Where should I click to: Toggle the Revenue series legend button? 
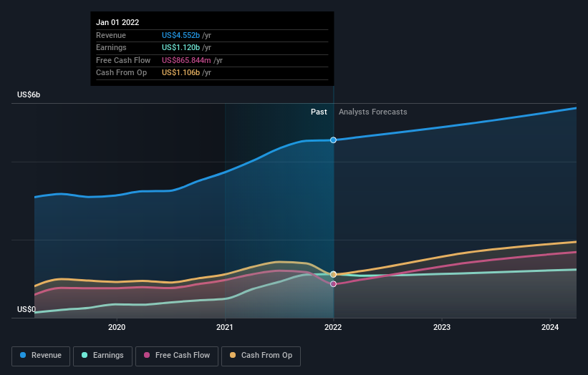click(x=41, y=356)
